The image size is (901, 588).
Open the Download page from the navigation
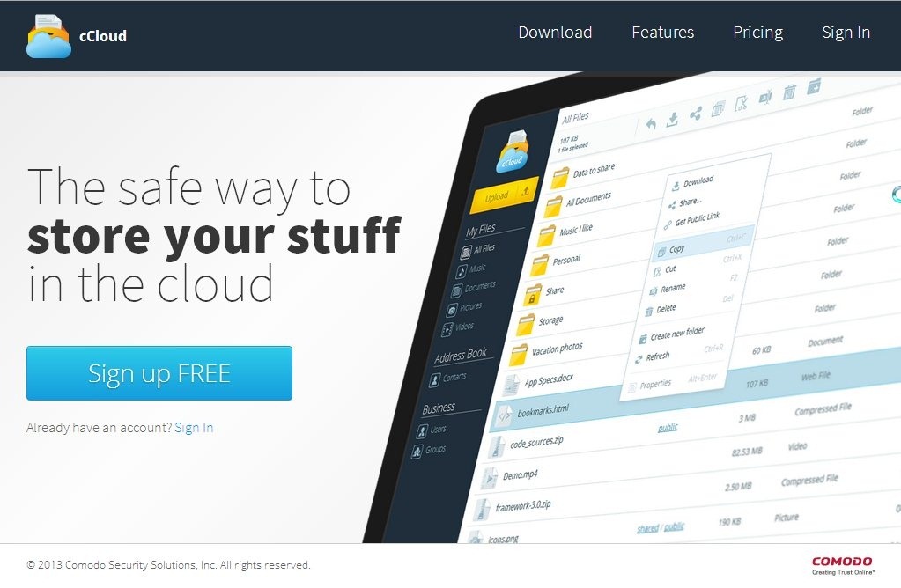555,33
